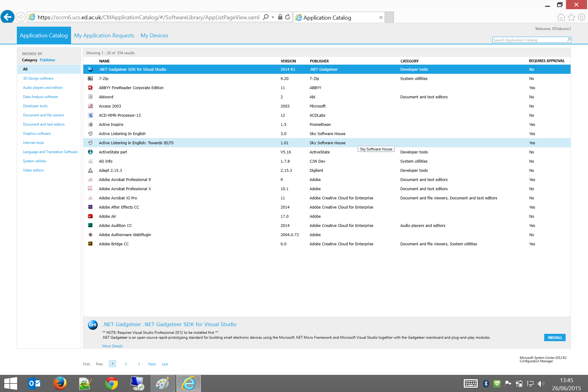The image size is (588, 392).
Task: Filter by Language and Translation Software
Action: coord(50,152)
